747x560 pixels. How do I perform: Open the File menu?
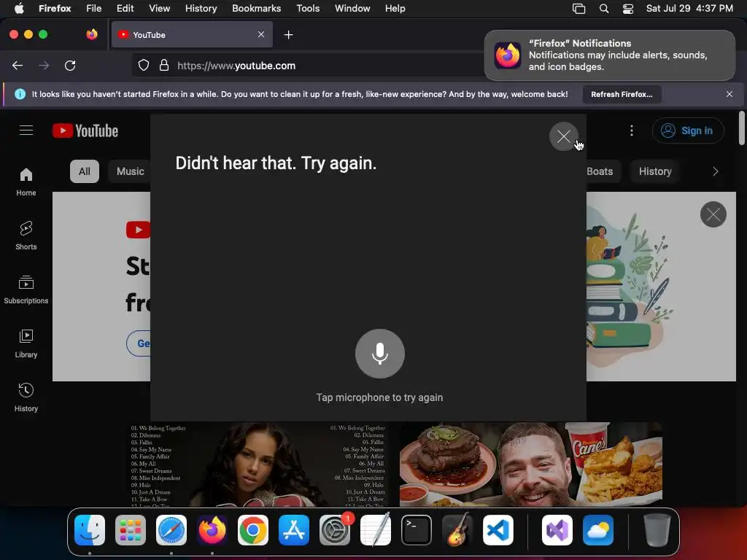[93, 8]
